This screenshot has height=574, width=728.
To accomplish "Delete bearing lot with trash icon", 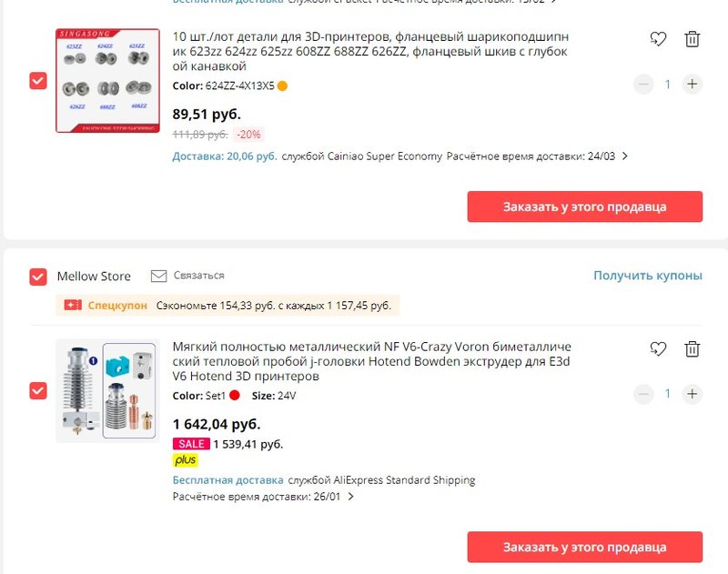I will (x=693, y=39).
